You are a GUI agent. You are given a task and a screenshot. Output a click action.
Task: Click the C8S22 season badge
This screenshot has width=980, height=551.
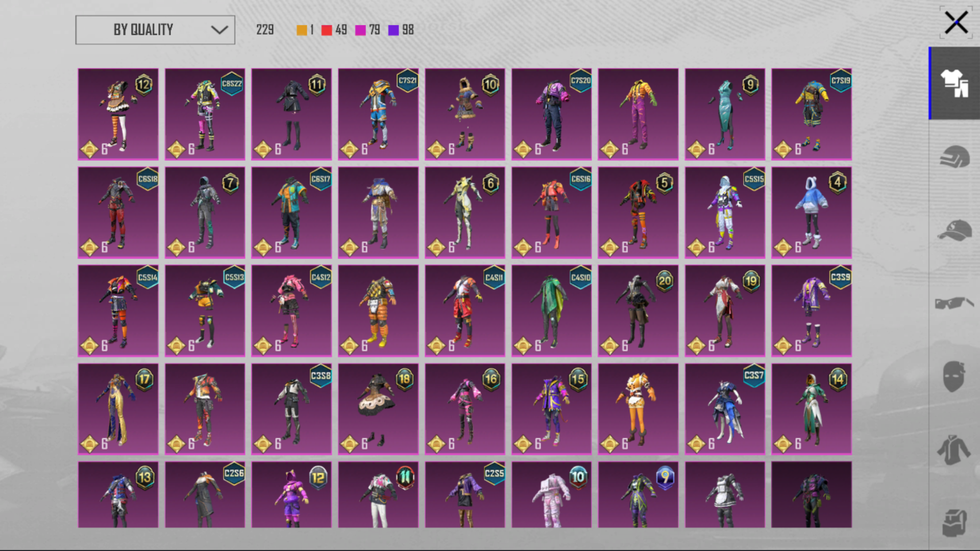(232, 84)
